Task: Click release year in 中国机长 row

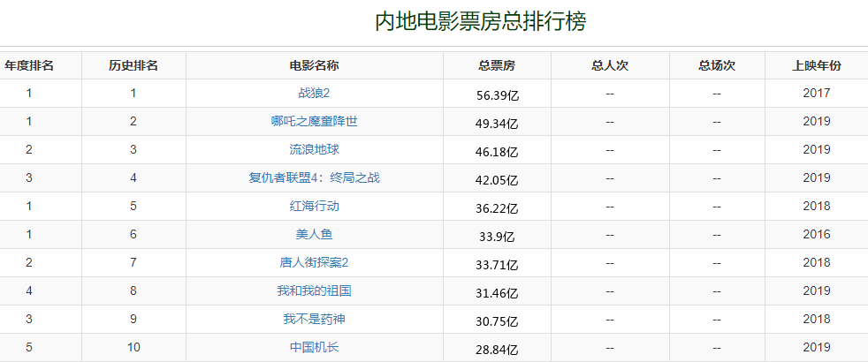Action: coord(817,347)
